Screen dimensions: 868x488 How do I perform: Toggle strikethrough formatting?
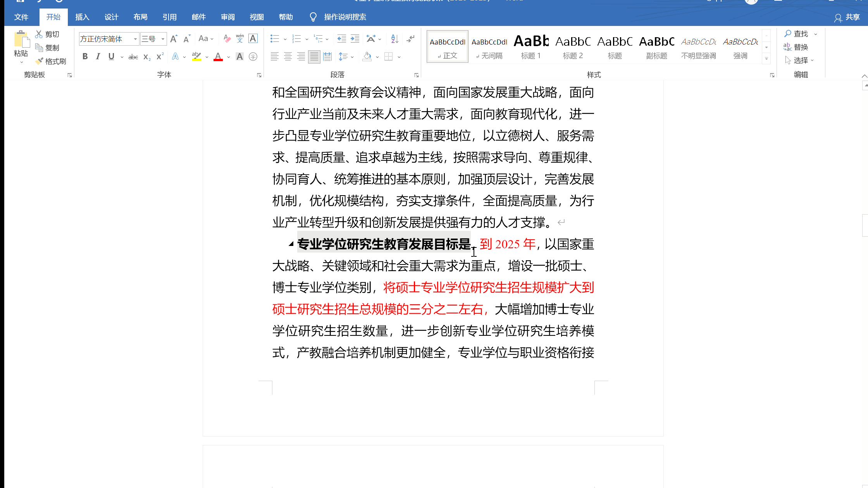click(x=133, y=57)
